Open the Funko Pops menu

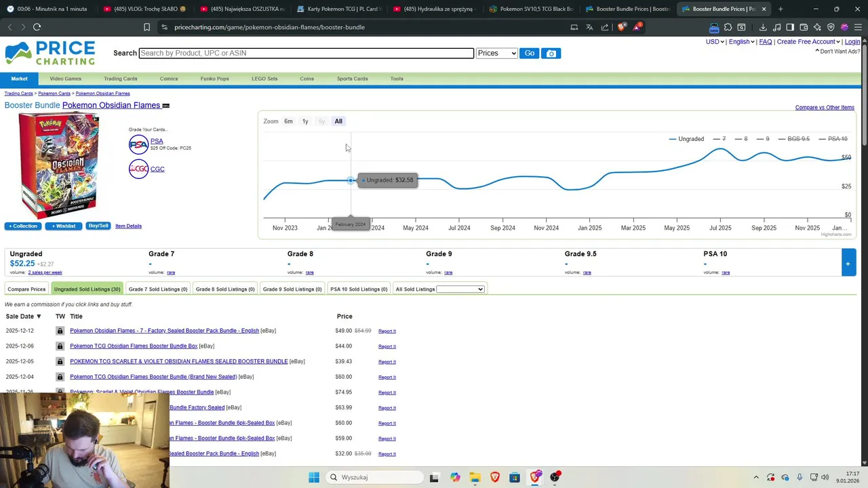point(214,79)
